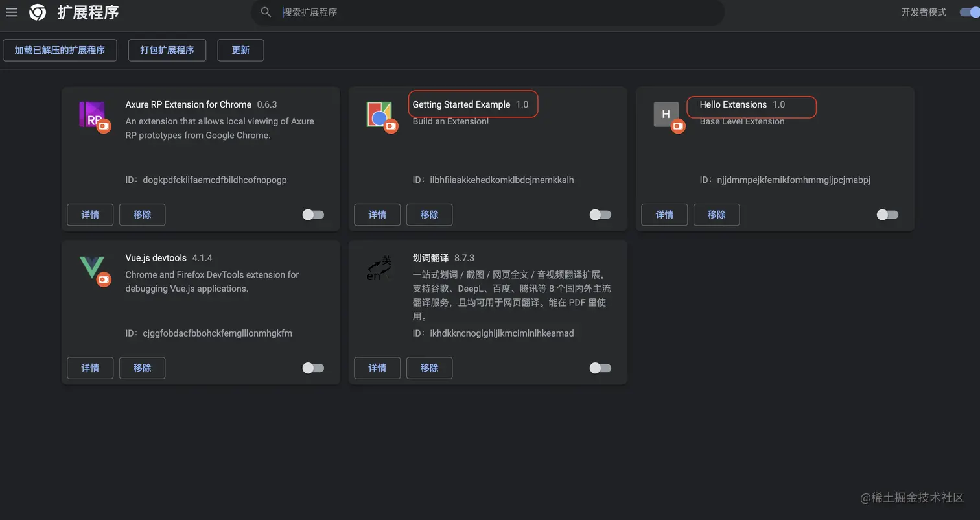Click the 加载已解压的扩展程序 button
This screenshot has width=980, height=520.
click(x=60, y=50)
